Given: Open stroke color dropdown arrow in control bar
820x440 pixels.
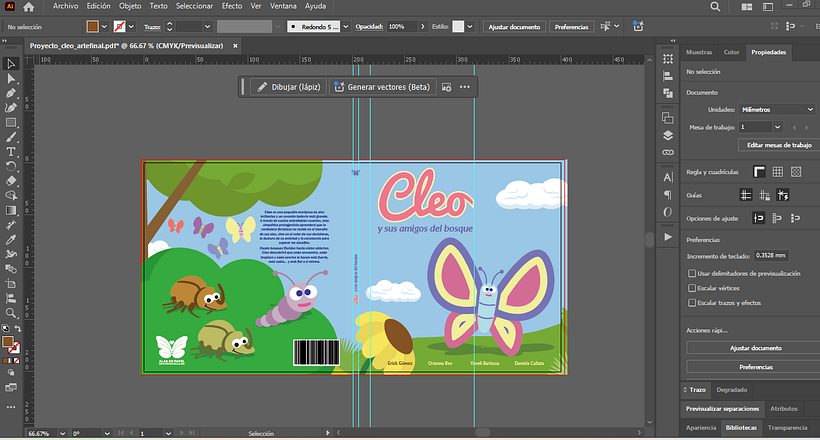Looking at the screenshot, I should [131, 27].
